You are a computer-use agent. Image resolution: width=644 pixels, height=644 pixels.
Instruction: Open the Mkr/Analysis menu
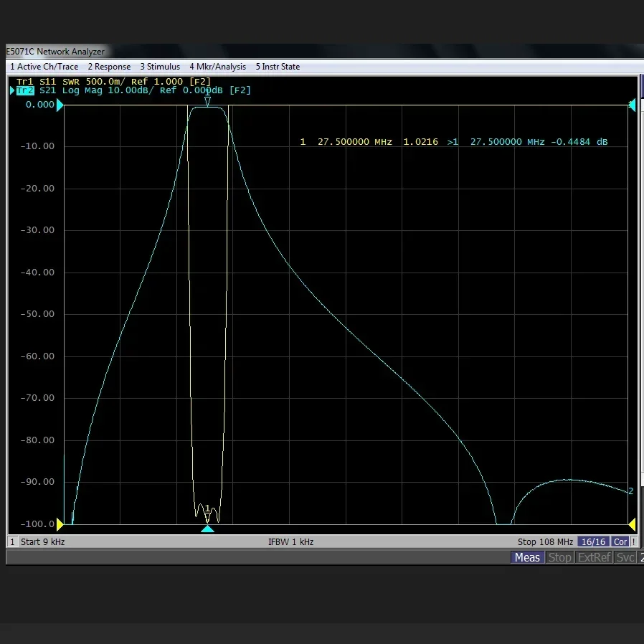pyautogui.click(x=217, y=67)
